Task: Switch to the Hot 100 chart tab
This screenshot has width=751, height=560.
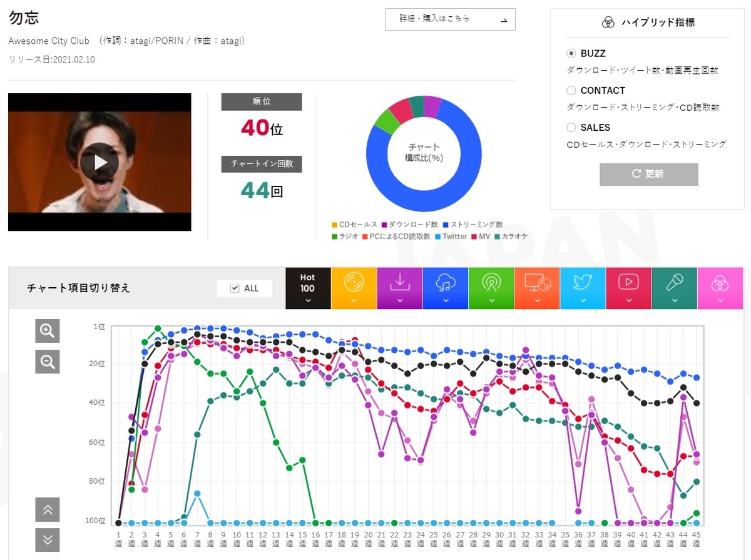Action: coord(308,288)
